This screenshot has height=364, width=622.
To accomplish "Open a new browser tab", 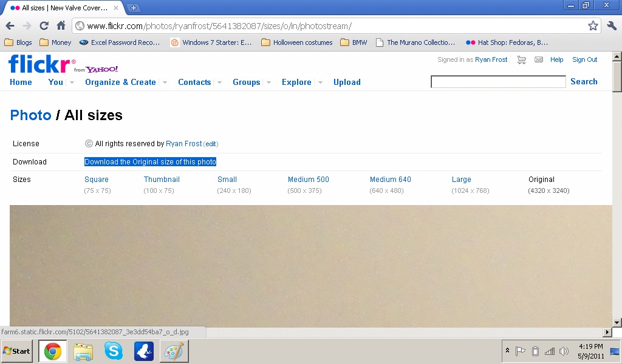I will point(134,8).
